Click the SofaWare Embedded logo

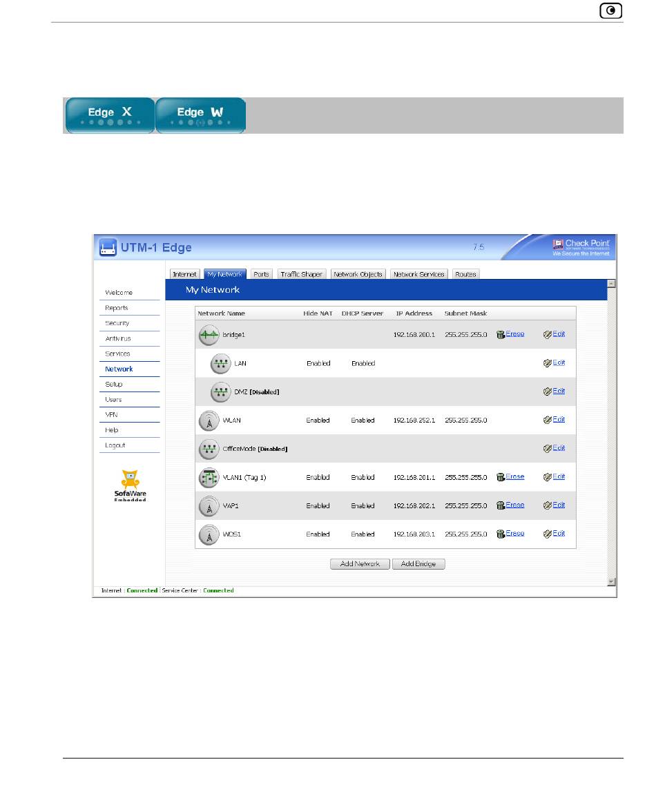(130, 486)
